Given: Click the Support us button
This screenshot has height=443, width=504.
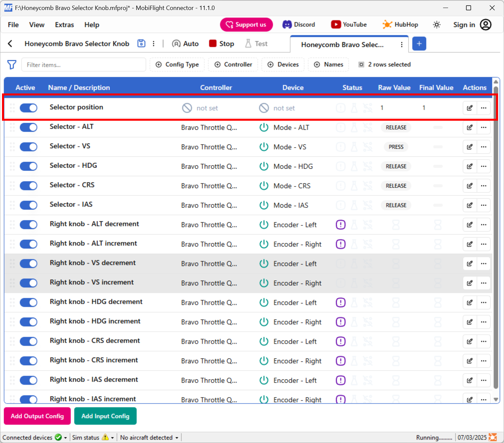Looking at the screenshot, I should coord(246,25).
